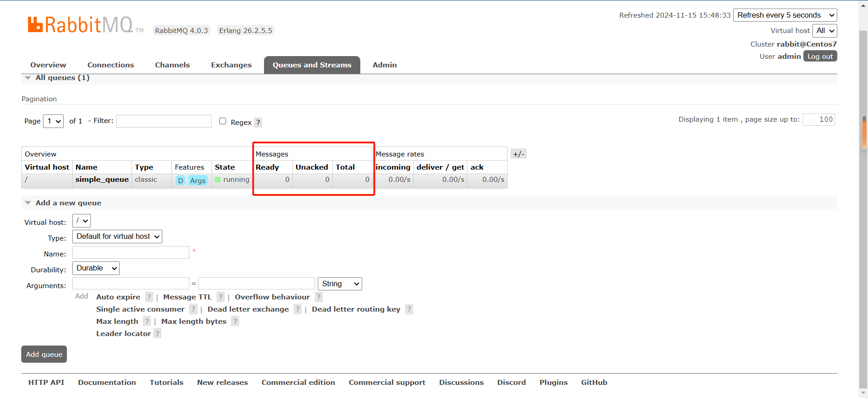Add Max length argument
Screen dimensions: 868x398
117,322
